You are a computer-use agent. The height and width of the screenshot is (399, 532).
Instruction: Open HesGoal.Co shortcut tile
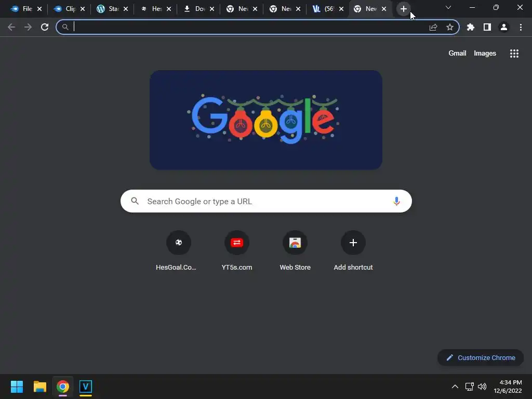(x=179, y=251)
